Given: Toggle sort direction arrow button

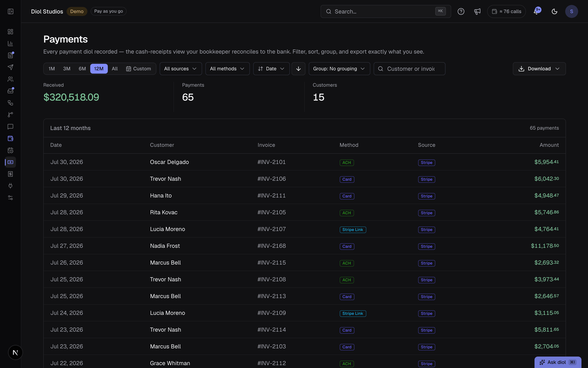Looking at the screenshot, I should pyautogui.click(x=298, y=69).
